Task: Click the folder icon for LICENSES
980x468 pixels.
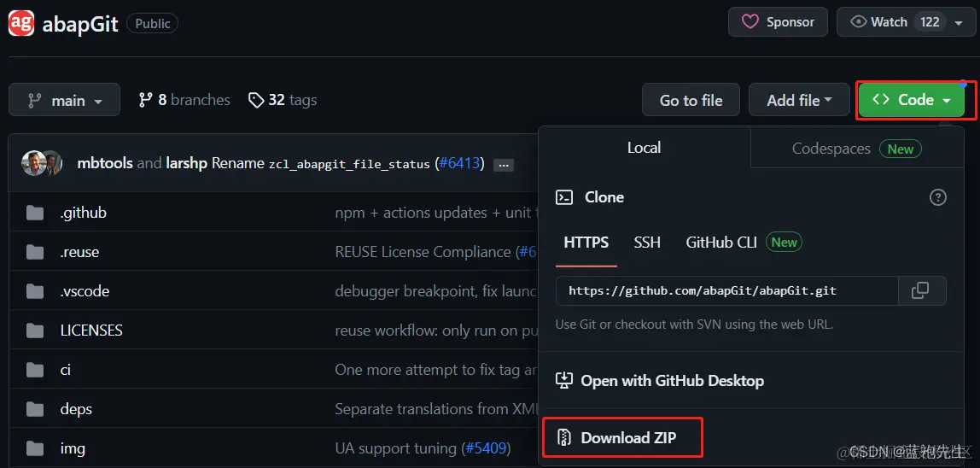Action: click(35, 331)
